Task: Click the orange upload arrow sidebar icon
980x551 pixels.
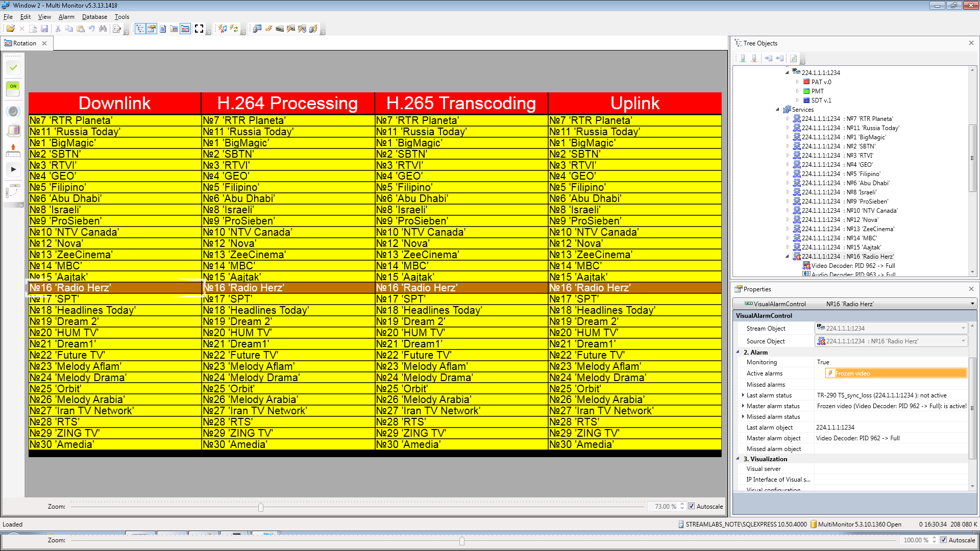Action: point(13,150)
